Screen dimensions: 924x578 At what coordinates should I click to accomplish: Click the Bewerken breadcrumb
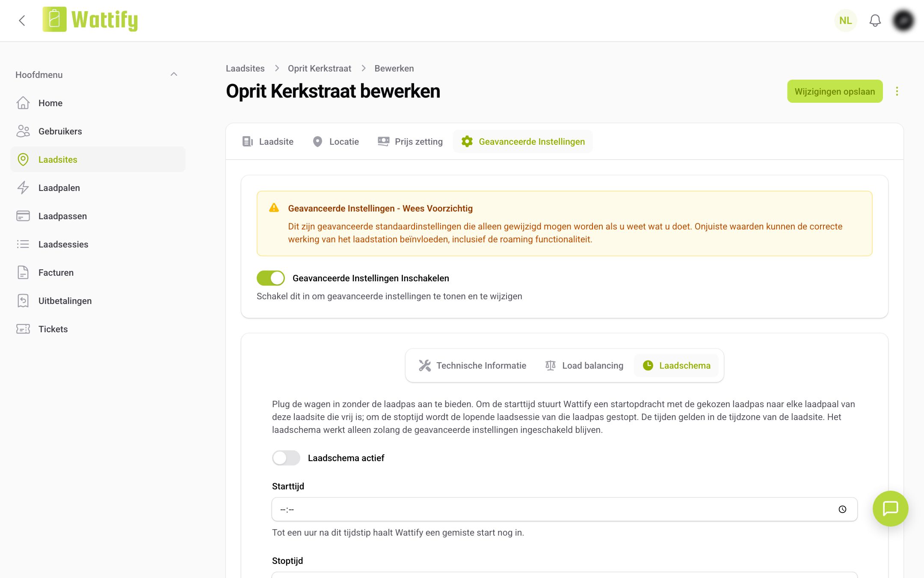coord(394,69)
